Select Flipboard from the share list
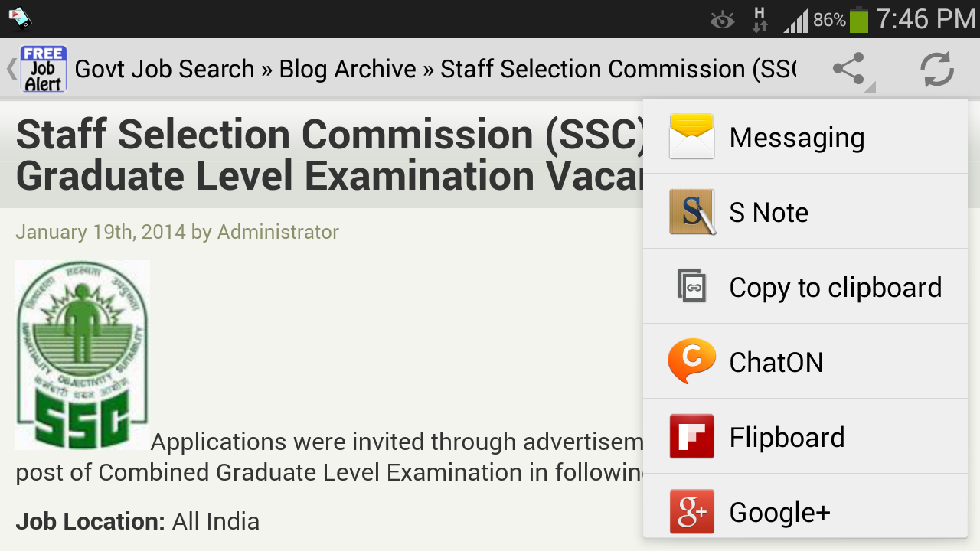This screenshot has height=551, width=980. (x=787, y=438)
